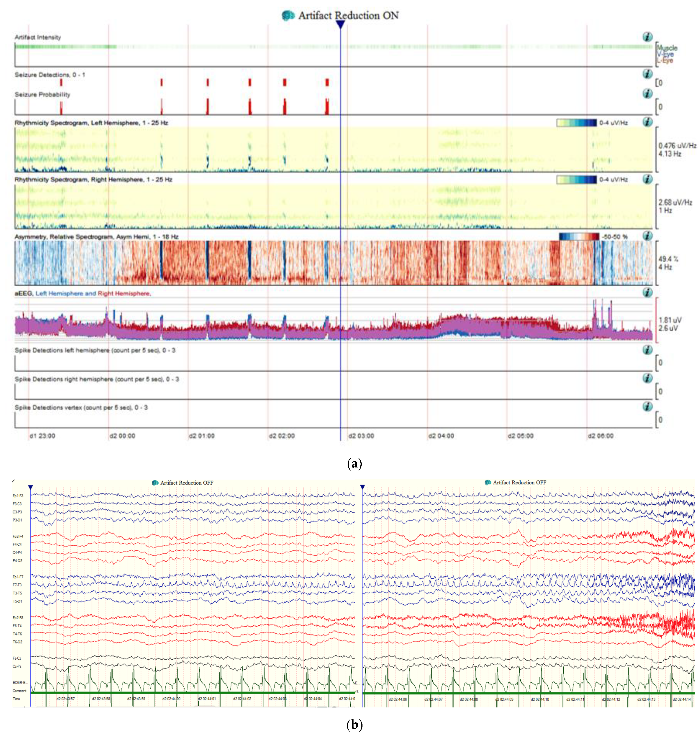Click the vertex Spike Detections info icon
Viewport: 700px width, 735px height.
coord(647,406)
